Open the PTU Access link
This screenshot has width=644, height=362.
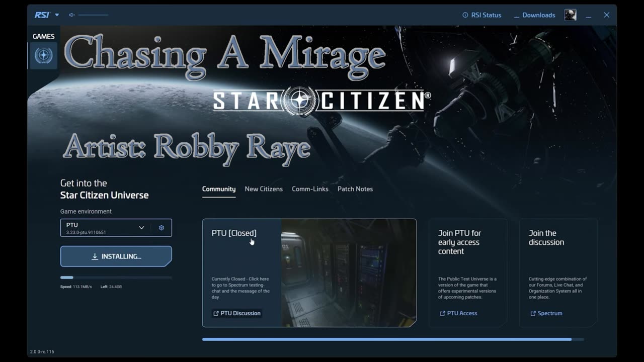(x=458, y=313)
